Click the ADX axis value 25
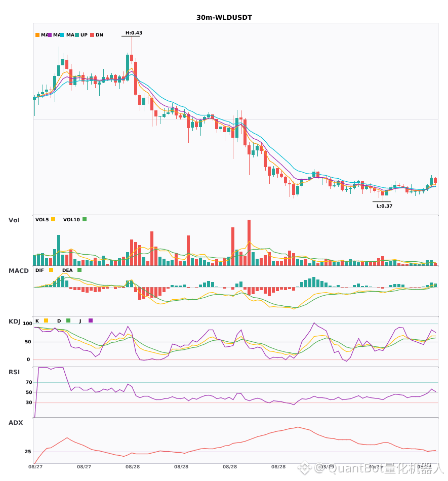The width and height of the screenshot is (448, 481). tap(28, 452)
